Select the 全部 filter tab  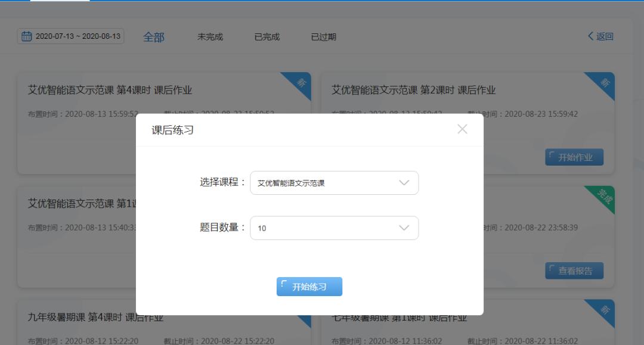(x=154, y=36)
